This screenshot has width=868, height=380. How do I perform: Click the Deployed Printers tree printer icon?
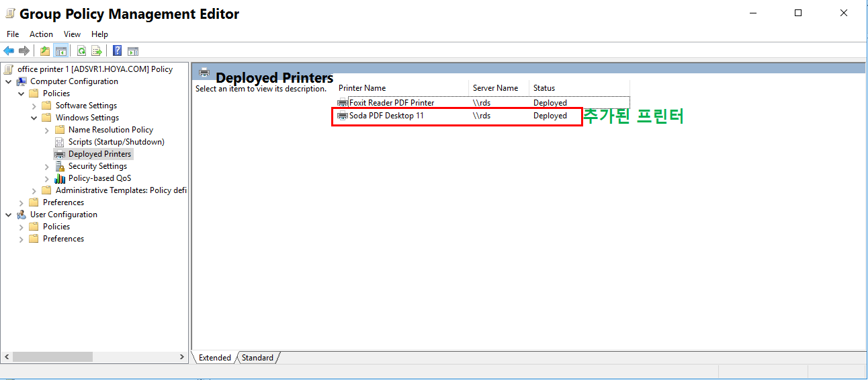pos(60,154)
